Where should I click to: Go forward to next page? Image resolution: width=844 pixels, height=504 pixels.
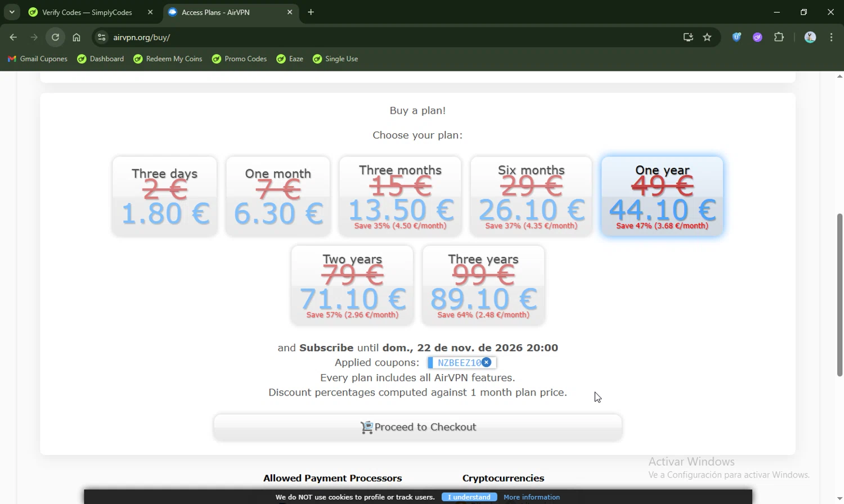point(34,37)
